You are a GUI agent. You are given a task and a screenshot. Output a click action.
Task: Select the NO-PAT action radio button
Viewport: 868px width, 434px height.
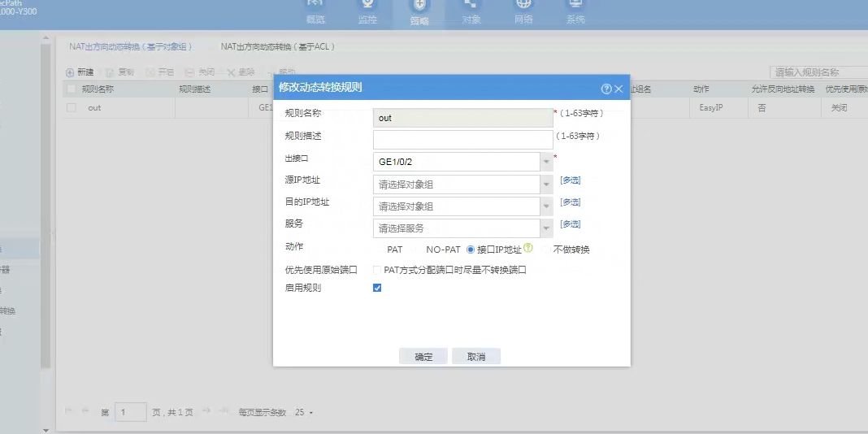click(x=418, y=250)
